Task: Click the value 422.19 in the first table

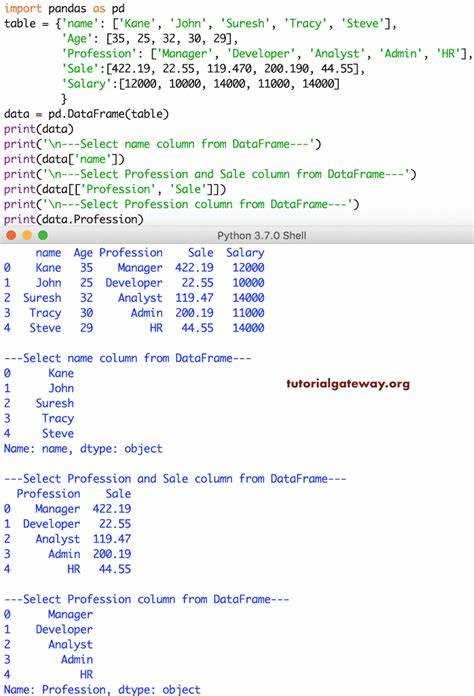Action: [194, 268]
